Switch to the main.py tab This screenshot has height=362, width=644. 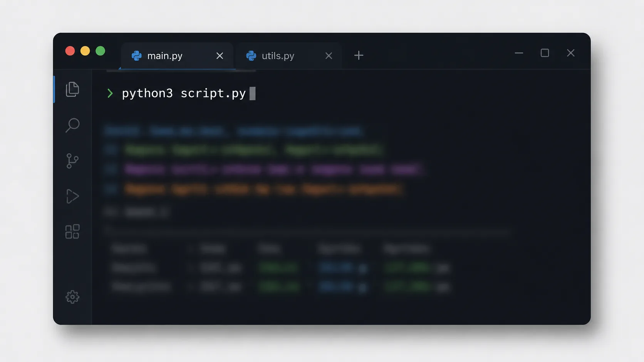click(177, 56)
